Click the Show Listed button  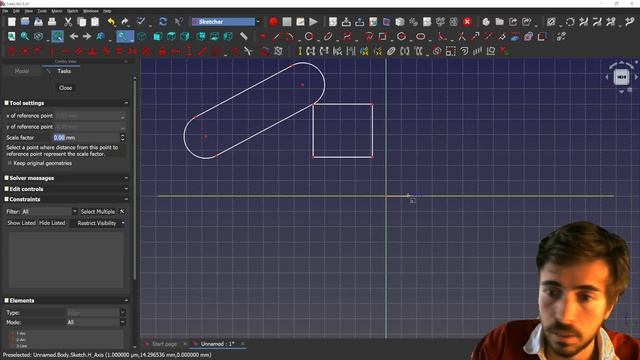21,223
